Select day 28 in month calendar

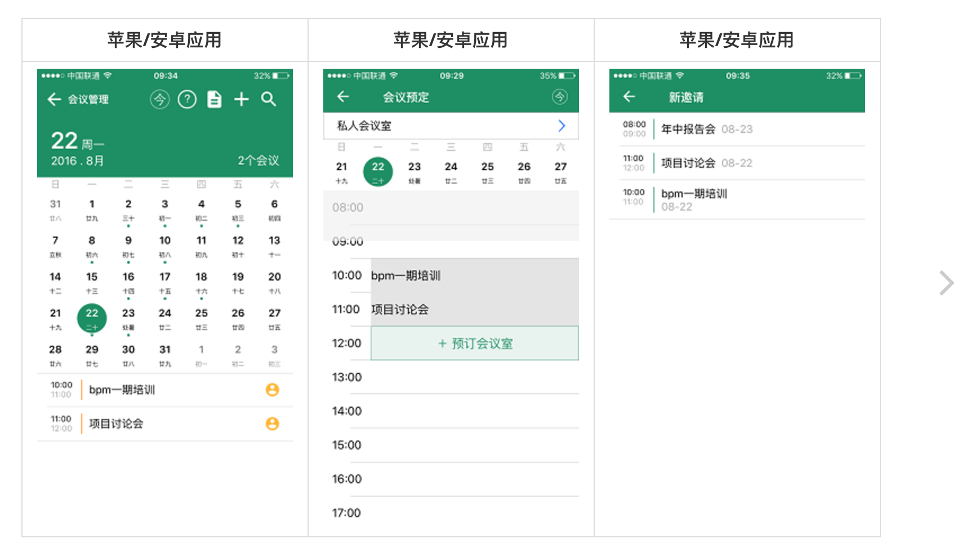point(55,355)
